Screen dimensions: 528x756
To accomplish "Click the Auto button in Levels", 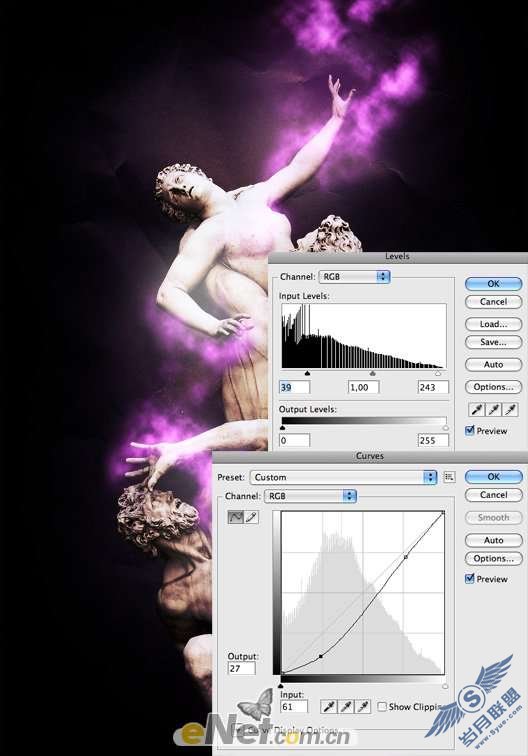I will [x=493, y=364].
